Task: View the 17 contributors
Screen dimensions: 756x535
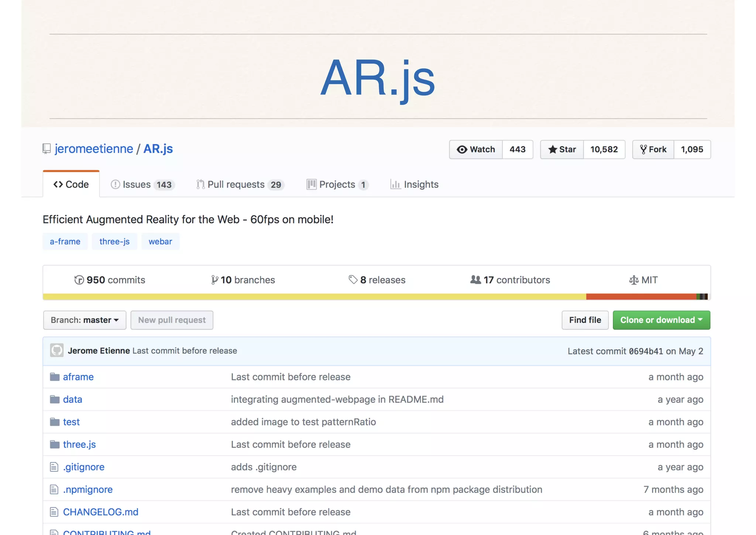Action: click(510, 280)
